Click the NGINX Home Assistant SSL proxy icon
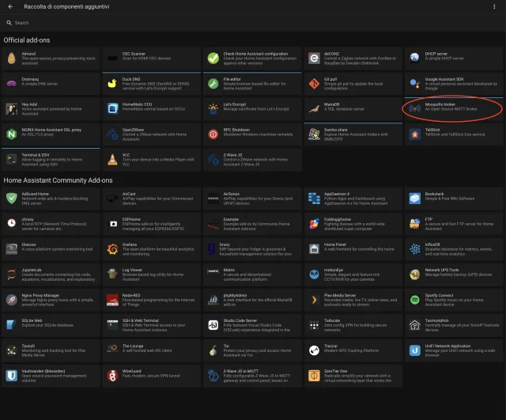 pyautogui.click(x=11, y=134)
